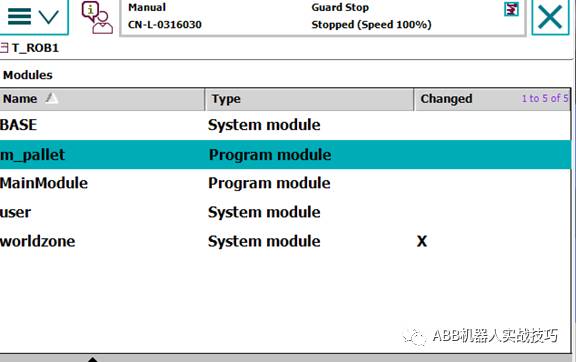Click the small up arrow on bottom bar
576x362 pixels.
[93, 359]
